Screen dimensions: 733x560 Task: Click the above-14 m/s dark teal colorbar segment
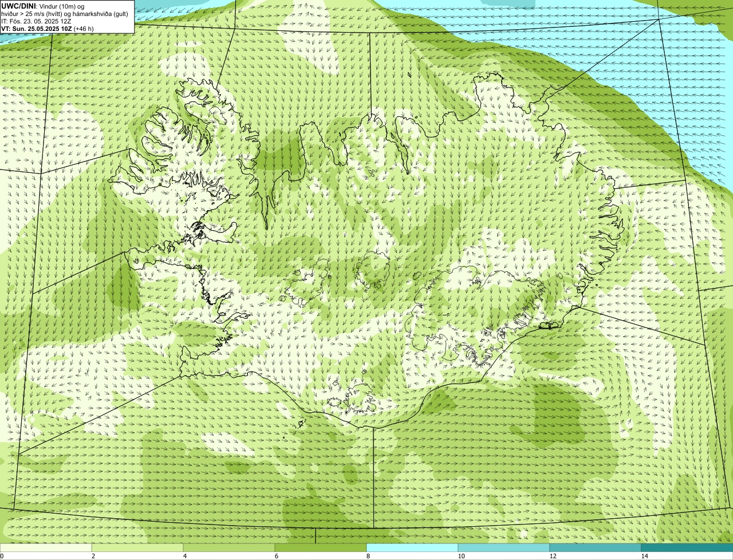687,547
